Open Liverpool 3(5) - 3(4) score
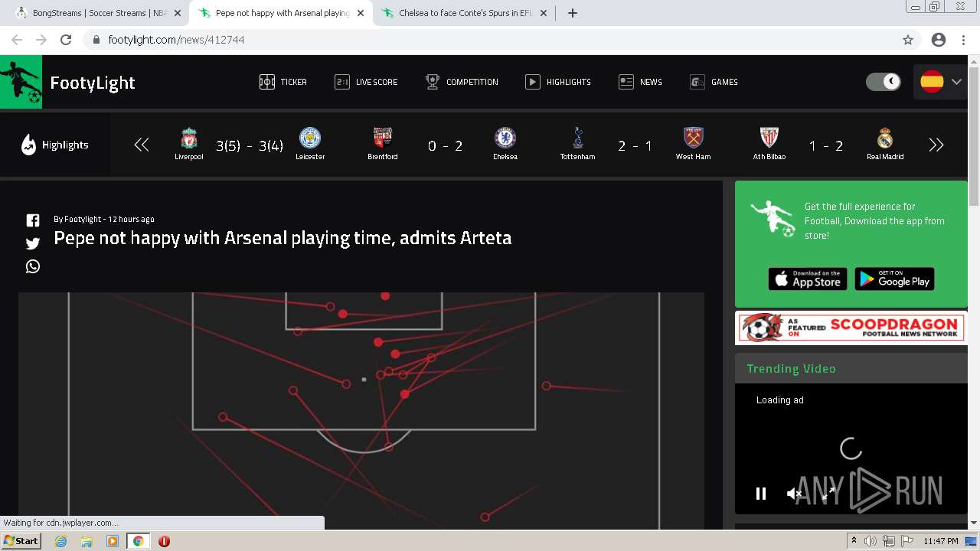This screenshot has width=980, height=551. click(250, 146)
